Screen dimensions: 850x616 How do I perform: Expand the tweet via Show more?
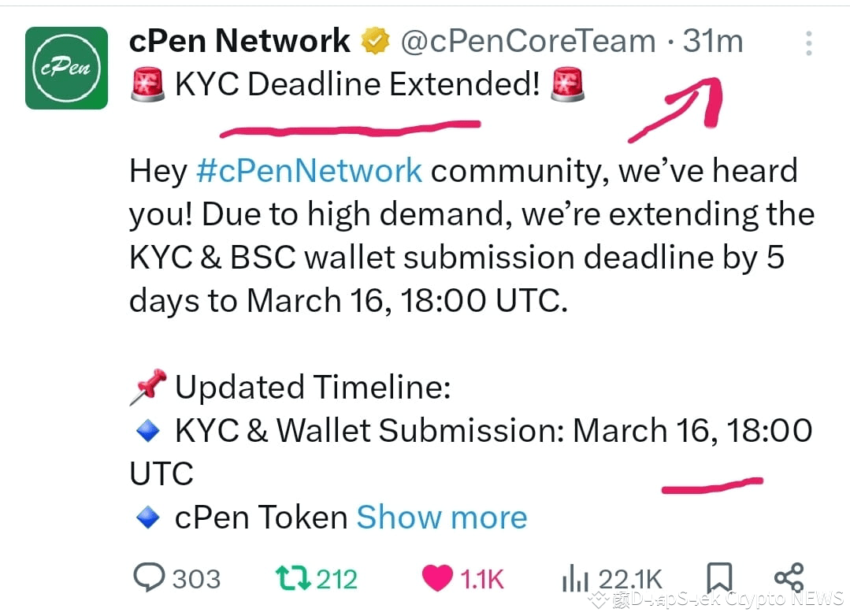coord(441,518)
